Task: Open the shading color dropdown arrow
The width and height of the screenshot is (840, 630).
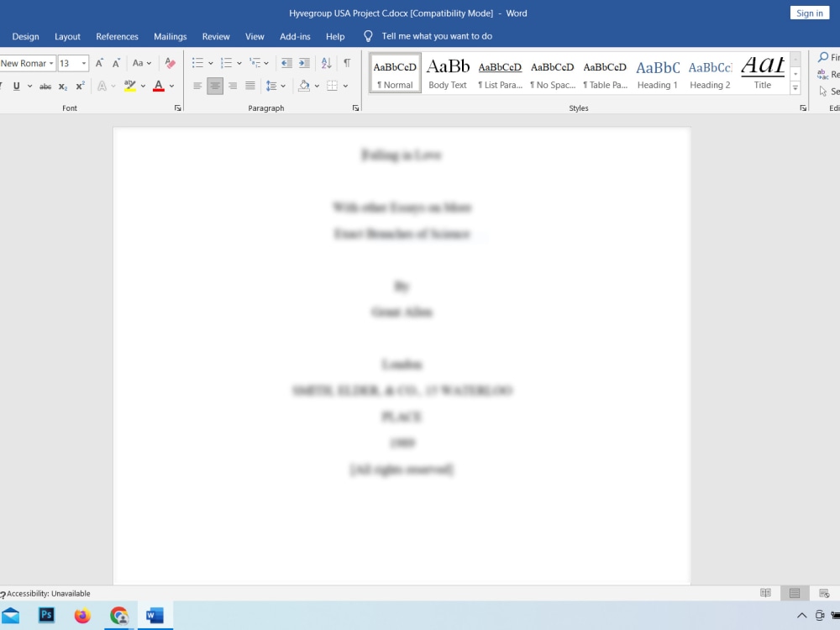Action: pos(318,86)
